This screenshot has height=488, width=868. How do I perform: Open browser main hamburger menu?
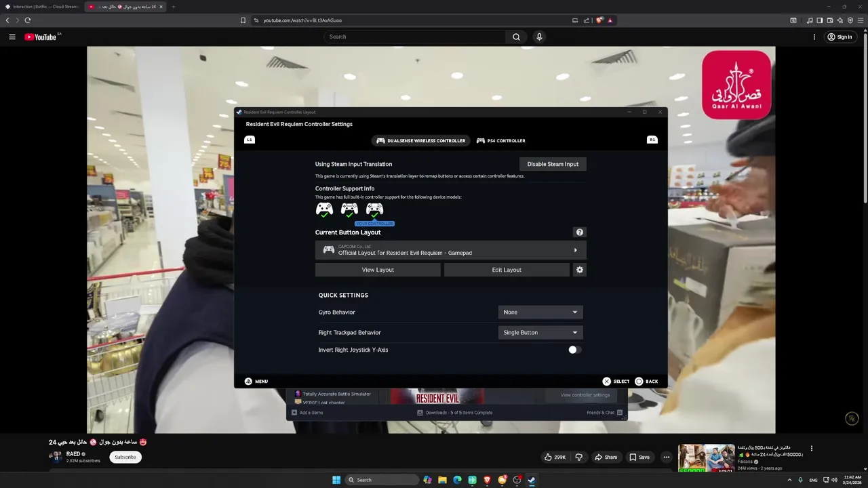click(x=861, y=20)
